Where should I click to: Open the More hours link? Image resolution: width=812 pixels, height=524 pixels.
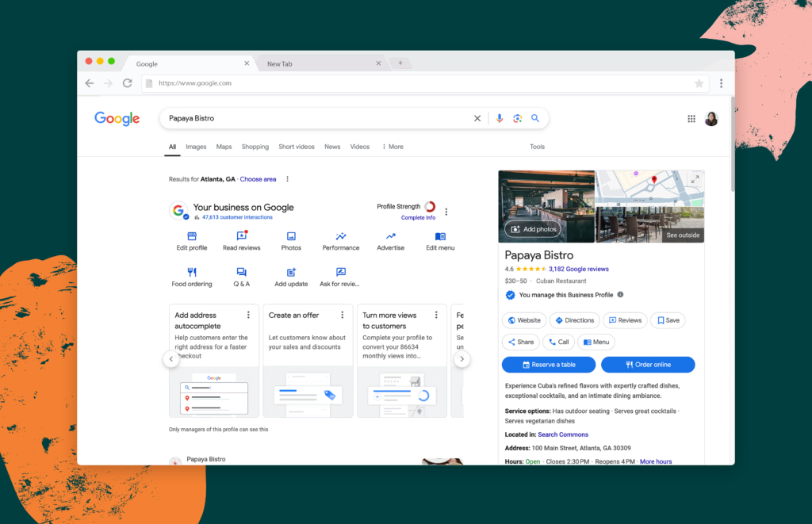(x=656, y=462)
